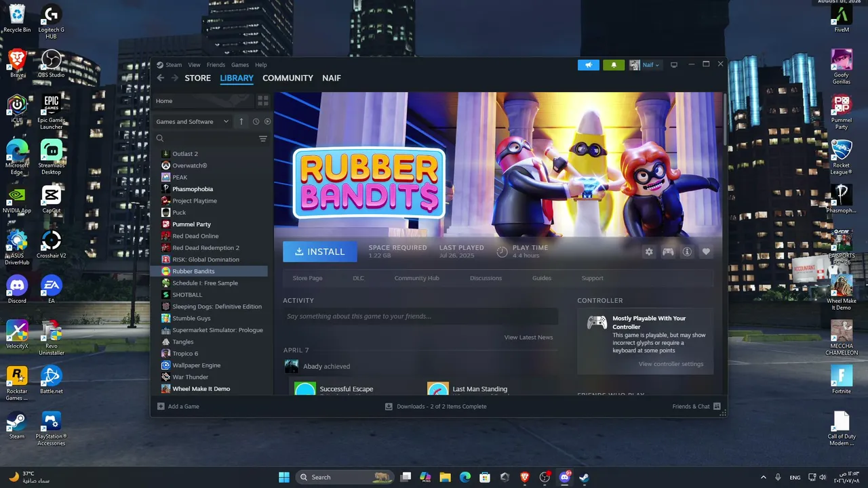Open OBS Studio desktop shortcut
The image size is (868, 488).
52,64
